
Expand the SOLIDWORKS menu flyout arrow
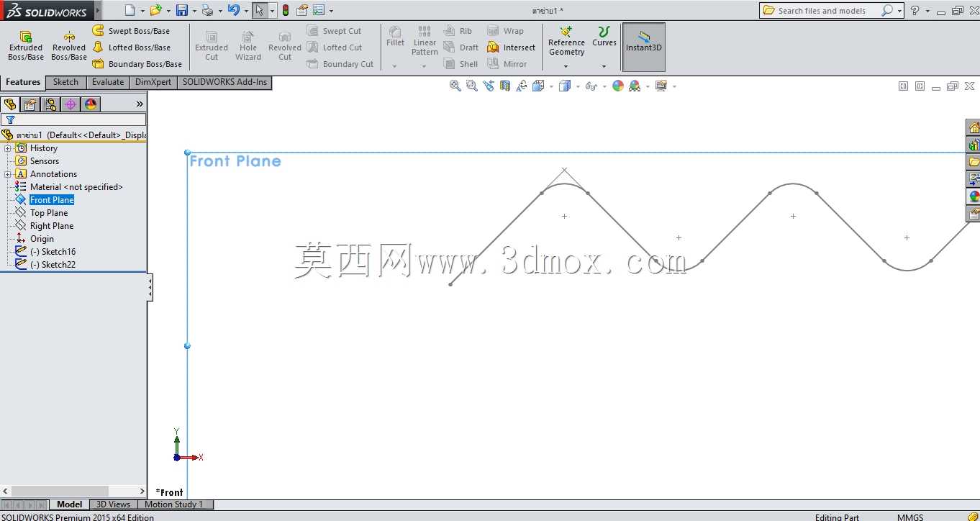pos(97,10)
